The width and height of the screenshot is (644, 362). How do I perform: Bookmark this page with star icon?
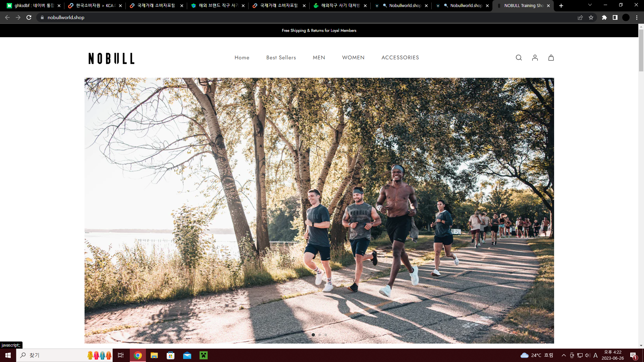591,17
